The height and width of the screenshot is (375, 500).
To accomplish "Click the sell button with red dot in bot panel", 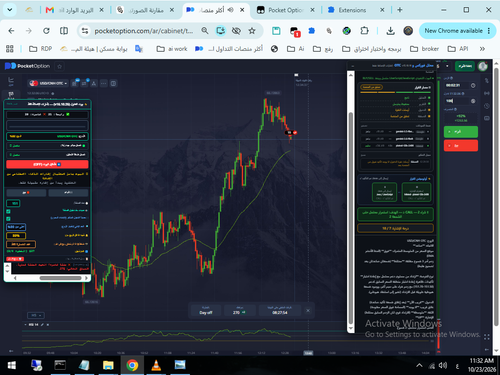I will (26, 193).
